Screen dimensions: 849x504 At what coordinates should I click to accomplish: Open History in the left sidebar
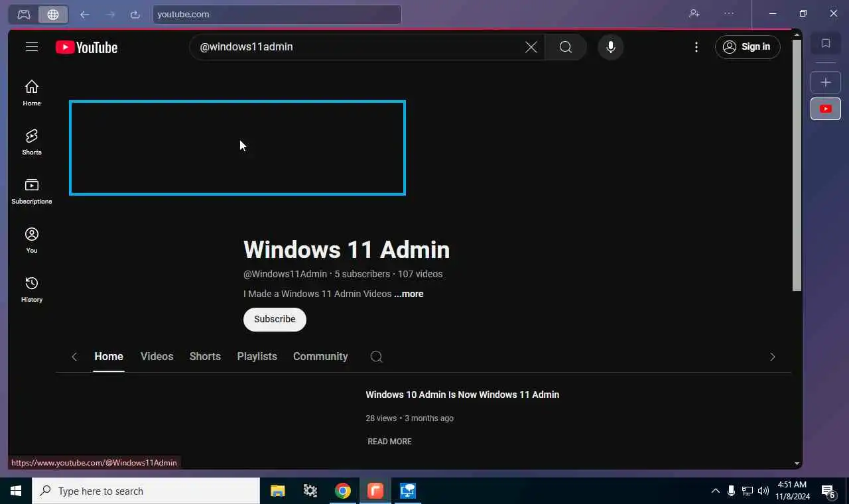click(32, 289)
